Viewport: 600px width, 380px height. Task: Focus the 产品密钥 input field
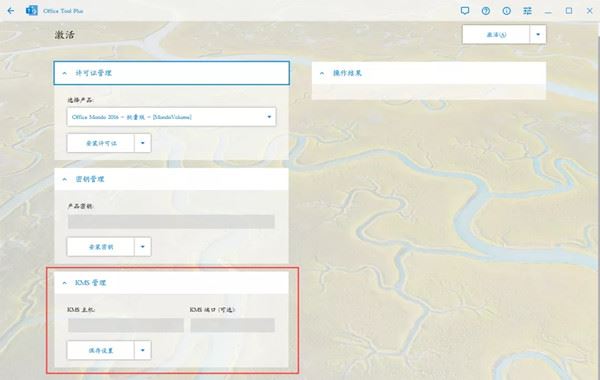pos(171,222)
